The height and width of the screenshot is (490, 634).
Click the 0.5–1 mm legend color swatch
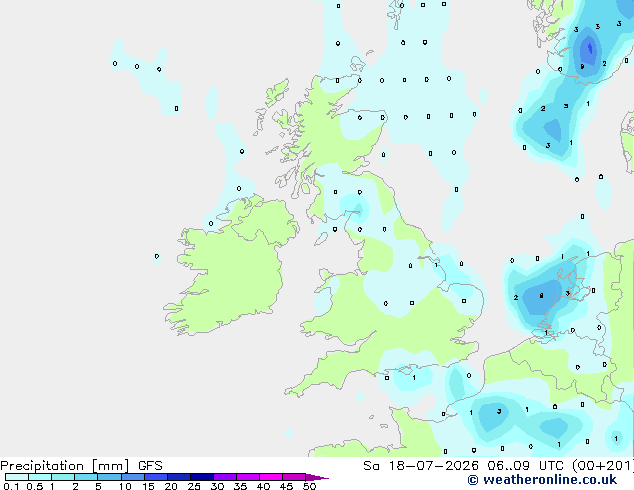pyautogui.click(x=40, y=477)
